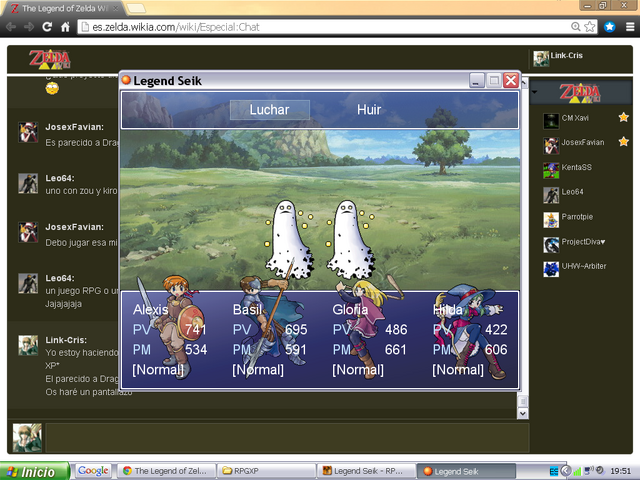The width and height of the screenshot is (640, 480).
Task: Select Hilda in the party status
Action: pos(447,309)
